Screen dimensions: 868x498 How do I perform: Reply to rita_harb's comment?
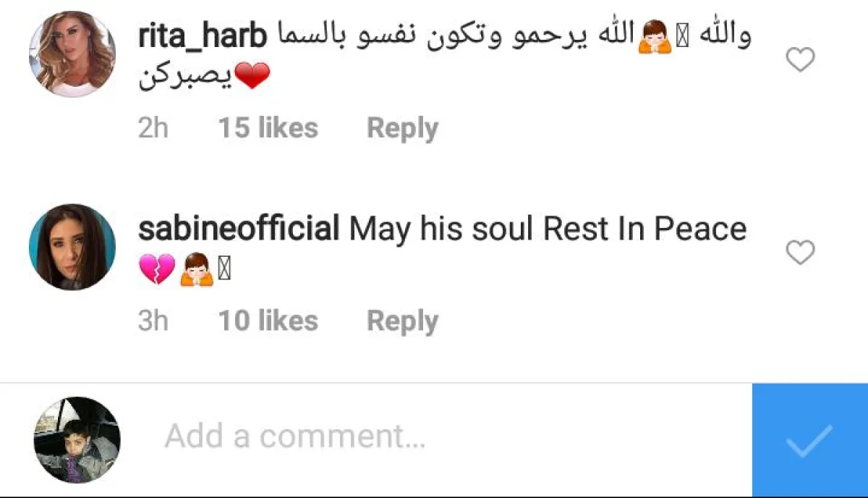point(402,128)
